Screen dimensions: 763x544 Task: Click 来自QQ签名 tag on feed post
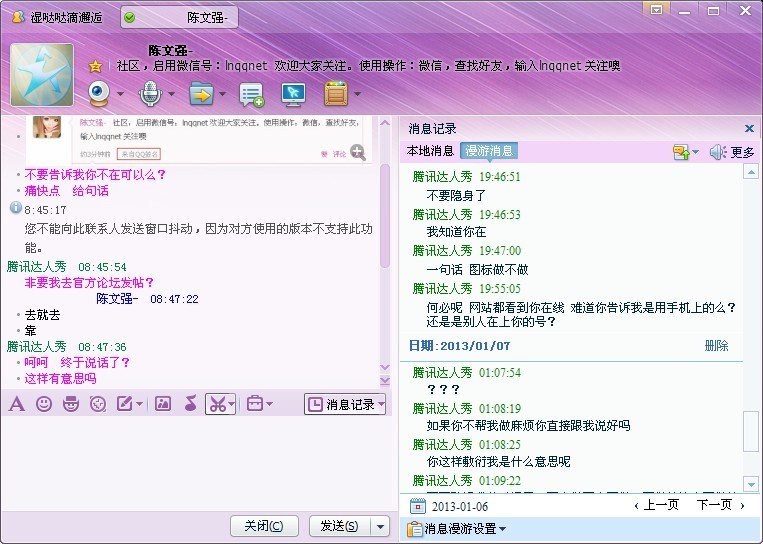139,154
